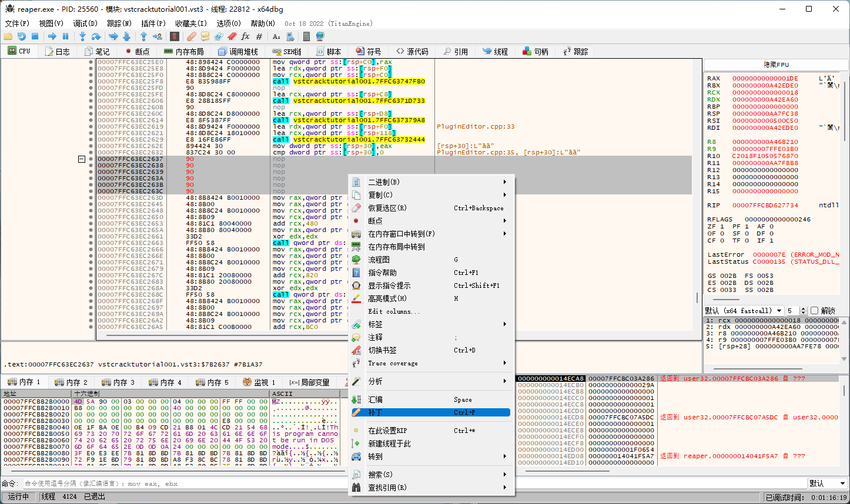Image resolution: width=850 pixels, height=504 pixels.
Task: Click the Restart debugging toolbar icon
Action: click(22, 36)
